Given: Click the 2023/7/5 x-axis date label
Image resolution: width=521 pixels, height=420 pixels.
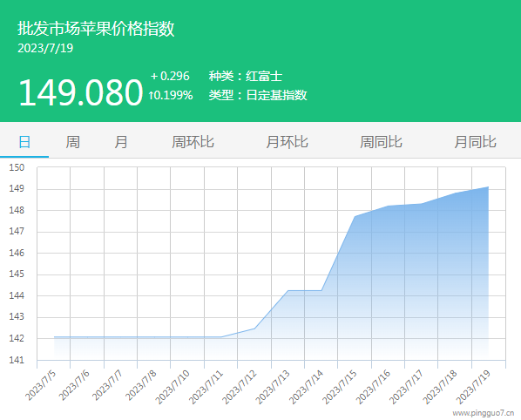Looking at the screenshot, I should pyautogui.click(x=41, y=385).
